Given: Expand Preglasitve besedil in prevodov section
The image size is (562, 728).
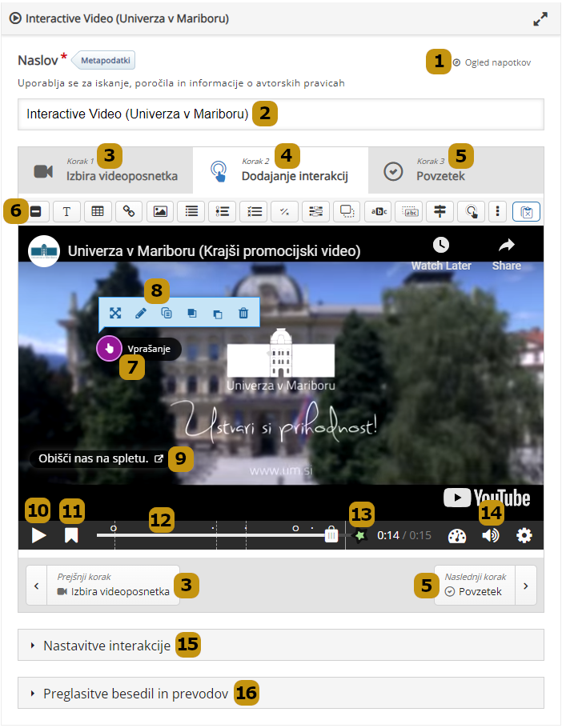Looking at the screenshot, I should point(281,693).
